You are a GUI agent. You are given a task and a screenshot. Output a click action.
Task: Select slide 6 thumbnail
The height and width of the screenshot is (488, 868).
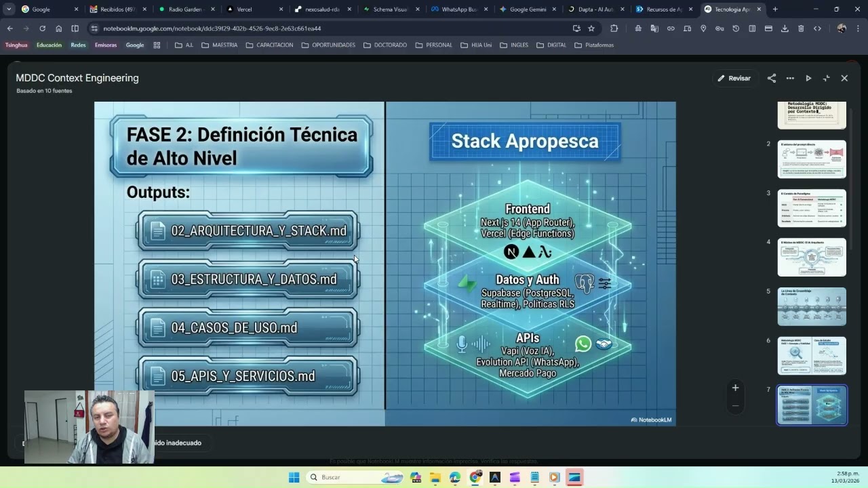(812, 355)
